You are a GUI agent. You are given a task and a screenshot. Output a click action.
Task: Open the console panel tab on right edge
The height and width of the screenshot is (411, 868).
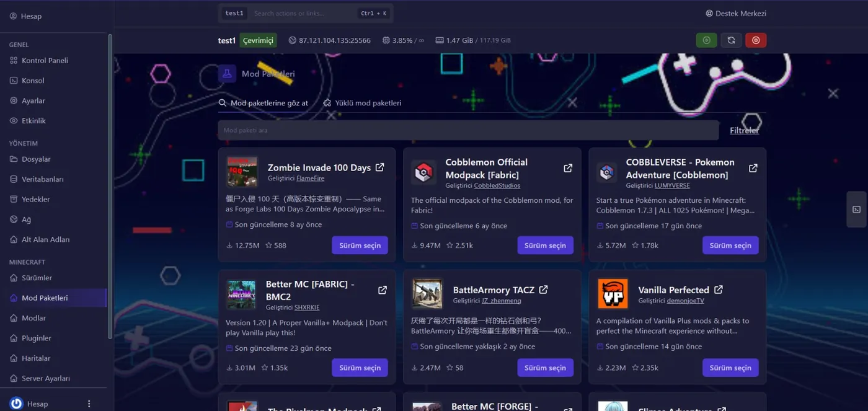tap(857, 210)
